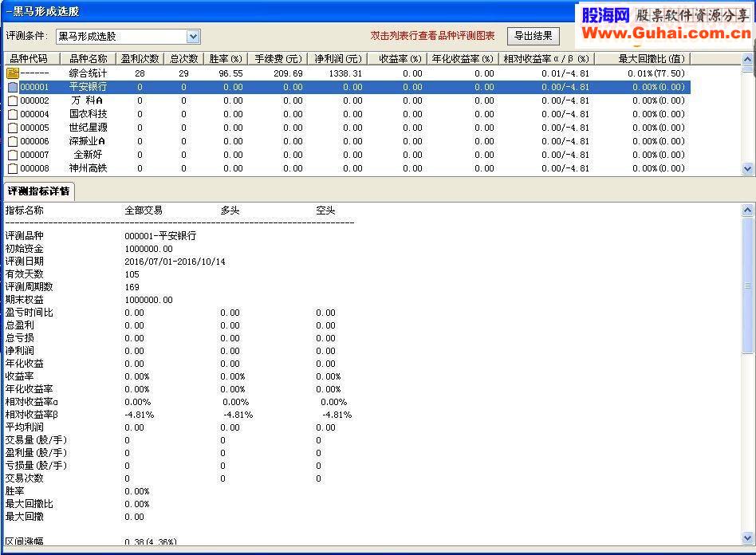This screenshot has width=756, height=555.
Task: Select the 综合统计 summary row
Action: pos(348,73)
